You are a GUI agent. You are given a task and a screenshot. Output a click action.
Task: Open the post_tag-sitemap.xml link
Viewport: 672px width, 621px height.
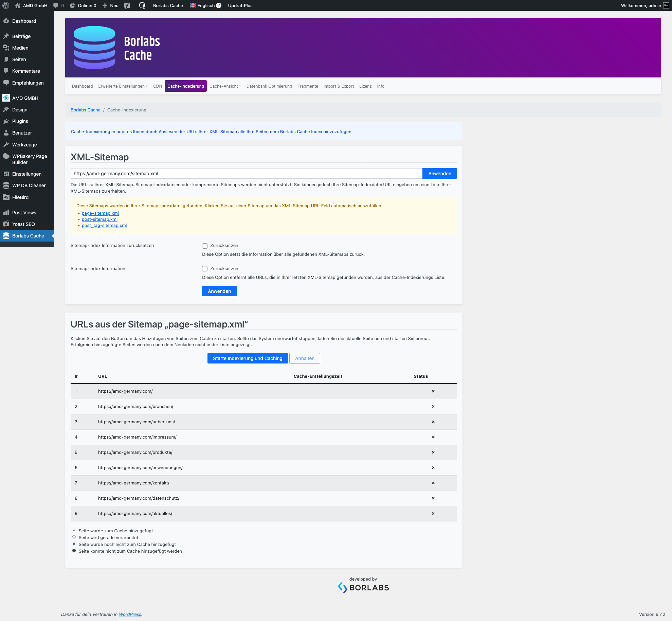[104, 226]
